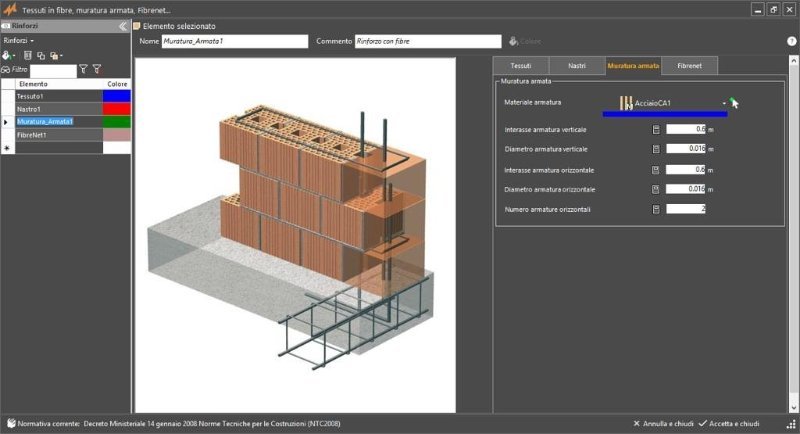Open calculator for Interasse armatura verticale
800x434 pixels.
(656, 129)
